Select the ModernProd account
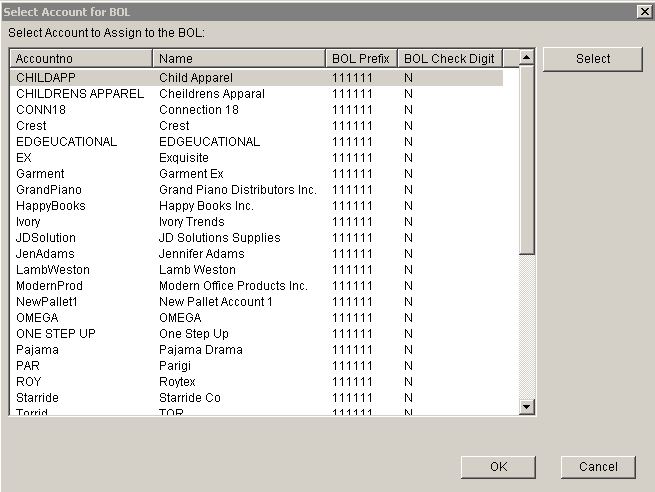Viewport: 655px width, 492px height. click(49, 286)
